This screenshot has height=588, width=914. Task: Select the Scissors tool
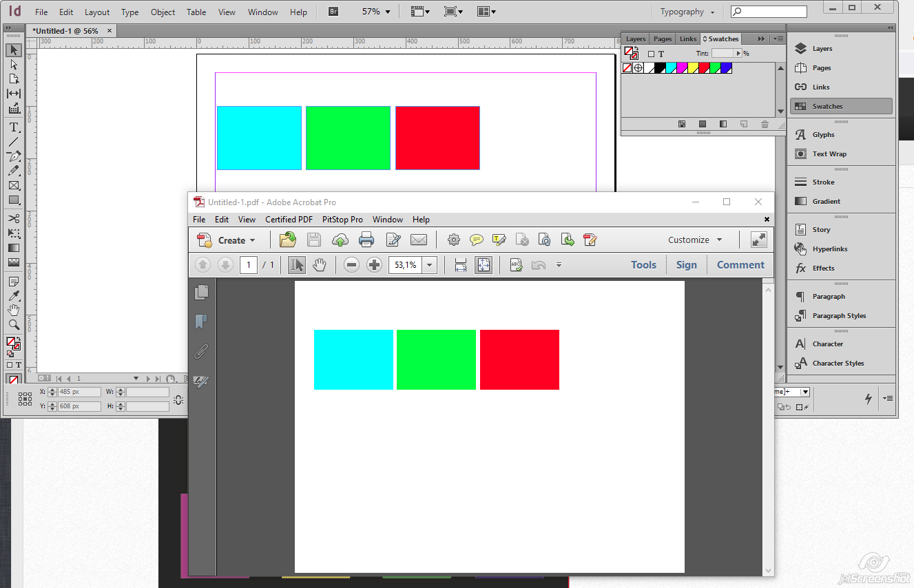(14, 219)
